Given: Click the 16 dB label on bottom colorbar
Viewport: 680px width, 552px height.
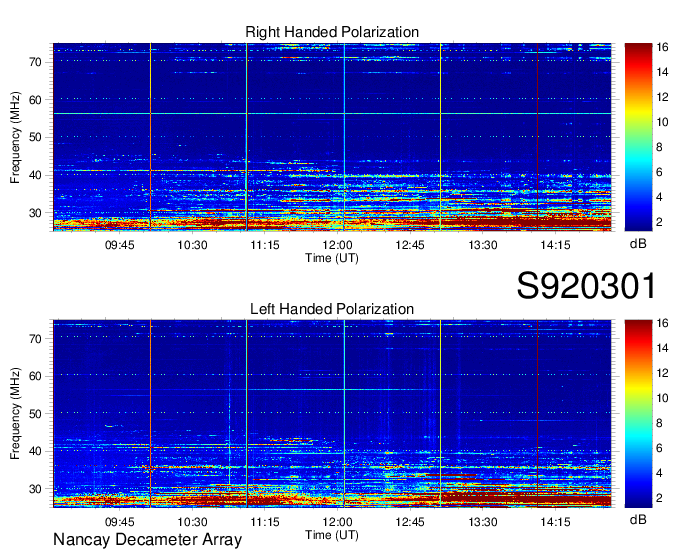Looking at the screenshot, I should [x=662, y=323].
